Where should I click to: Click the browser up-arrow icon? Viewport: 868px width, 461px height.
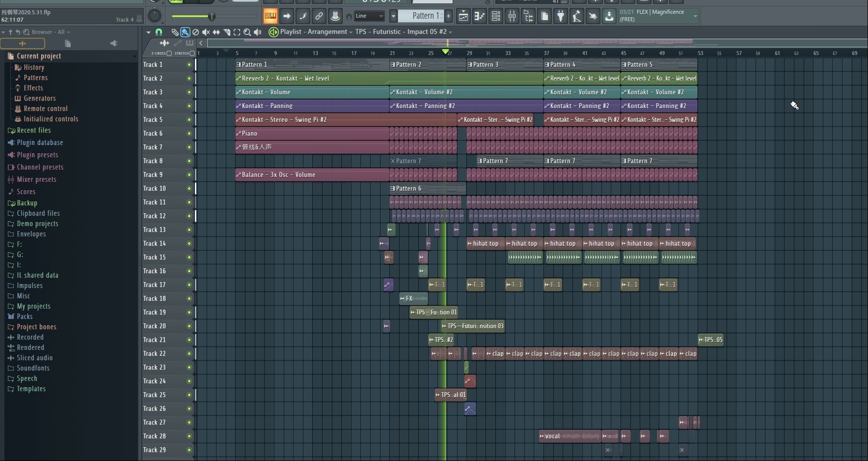pos(10,32)
